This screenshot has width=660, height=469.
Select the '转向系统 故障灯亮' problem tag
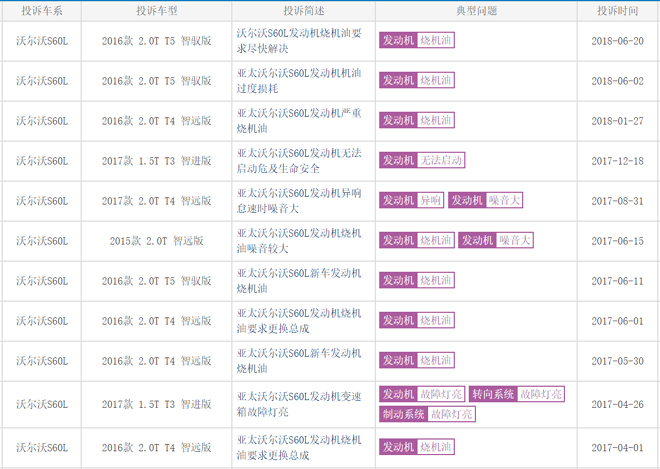tap(516, 394)
